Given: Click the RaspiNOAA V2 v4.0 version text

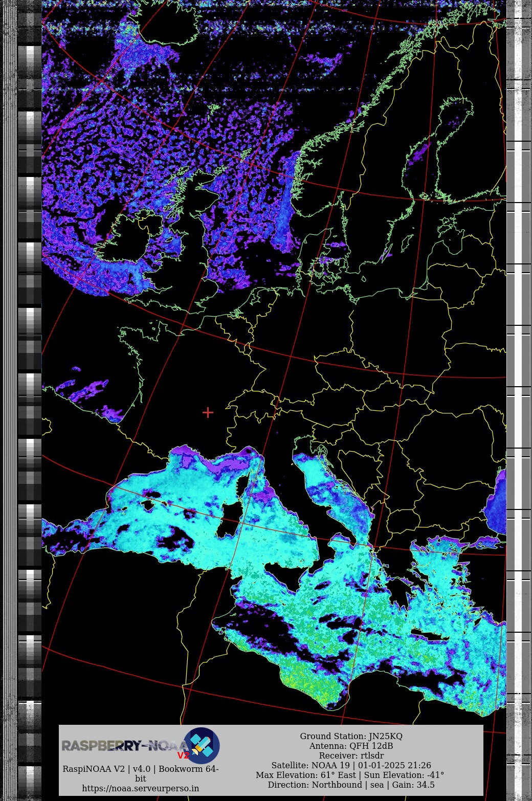Looking at the screenshot, I should pos(141,769).
